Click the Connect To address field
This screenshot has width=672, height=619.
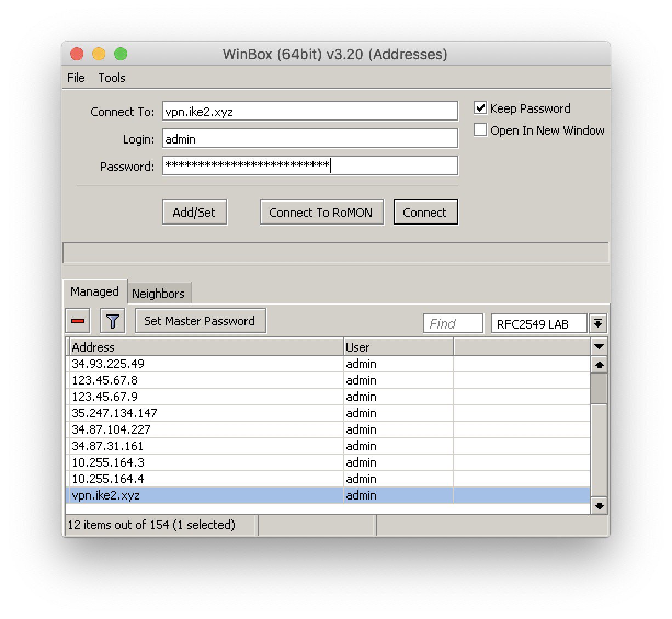pyautogui.click(x=310, y=111)
